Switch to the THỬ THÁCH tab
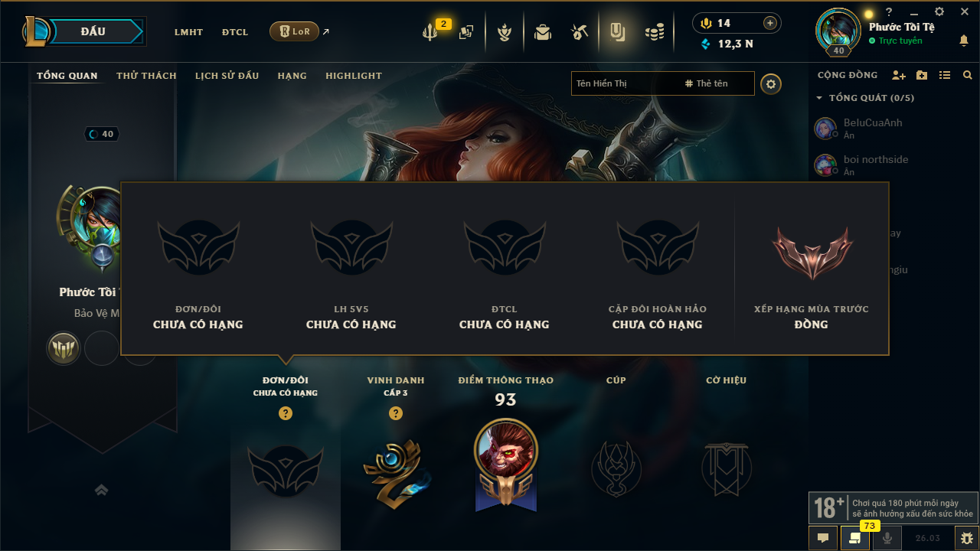 146,76
